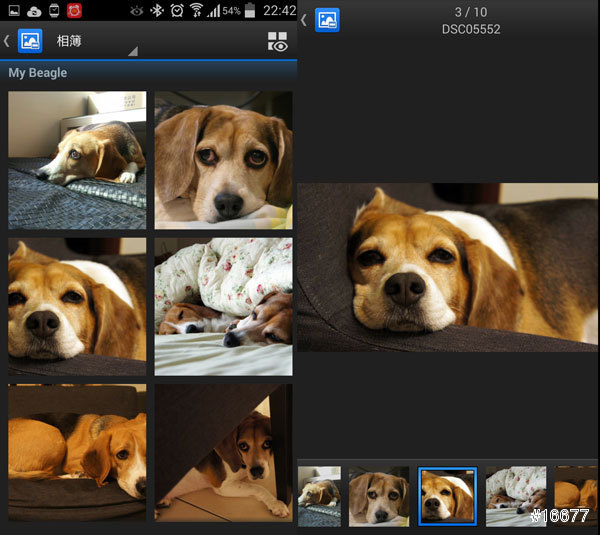Tap the gallery icon in the photo viewer header
This screenshot has width=600, height=535.
point(327,20)
